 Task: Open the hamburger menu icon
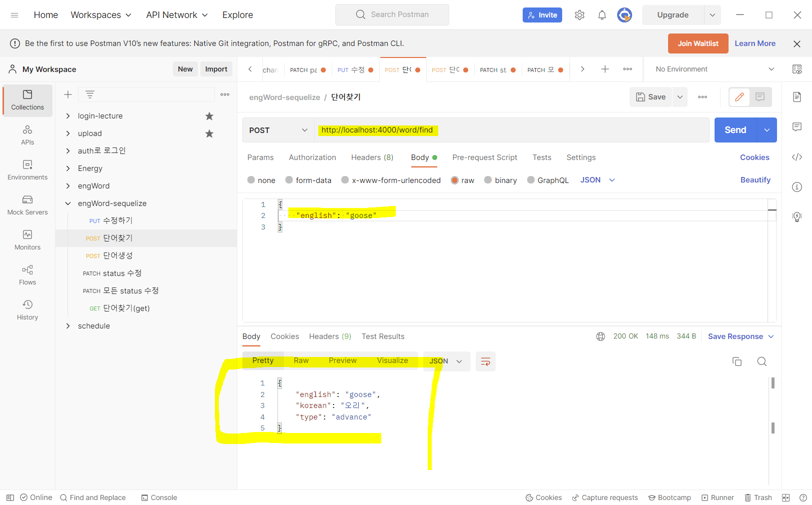14,15
